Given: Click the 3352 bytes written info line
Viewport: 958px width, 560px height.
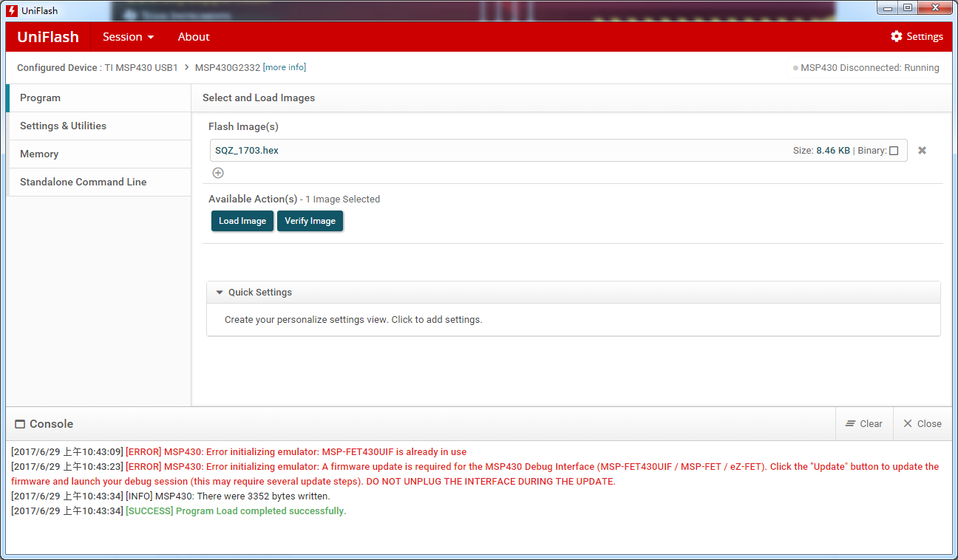Looking at the screenshot, I should tap(228, 496).
